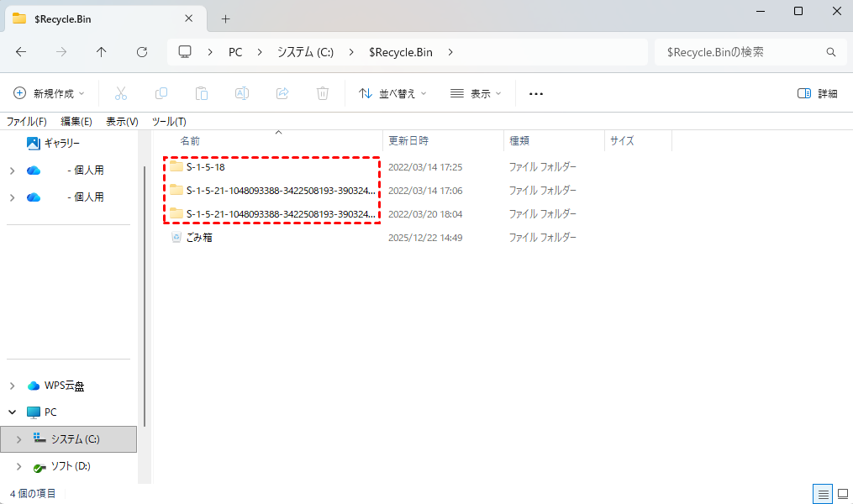
Task: Open the ファイル(F) menu
Action: (x=27, y=122)
